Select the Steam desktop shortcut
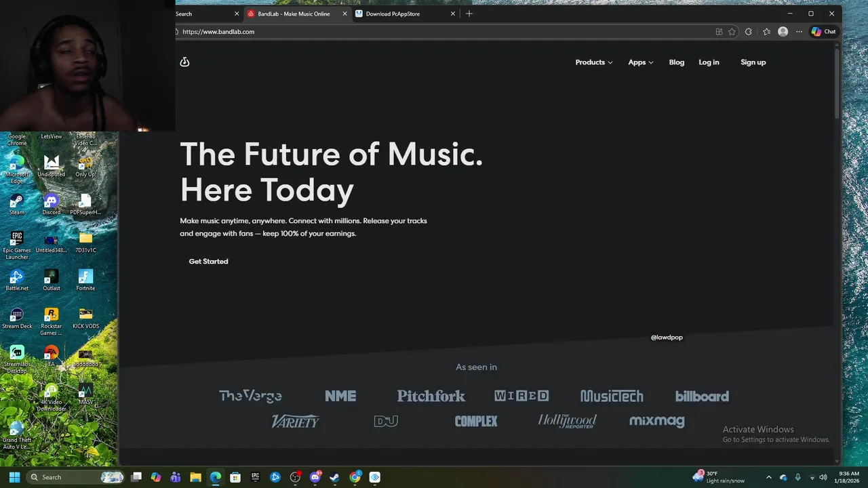Image resolution: width=868 pixels, height=488 pixels. point(17,204)
